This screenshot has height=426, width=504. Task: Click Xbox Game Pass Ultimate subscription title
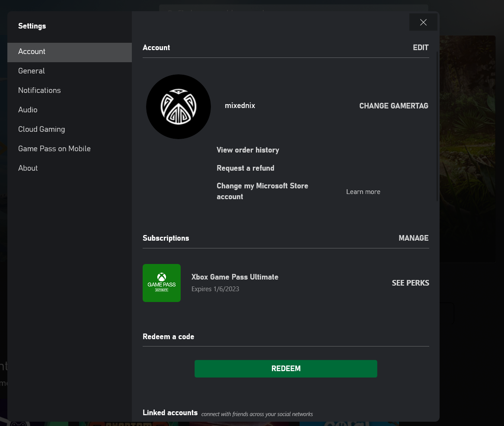235,277
